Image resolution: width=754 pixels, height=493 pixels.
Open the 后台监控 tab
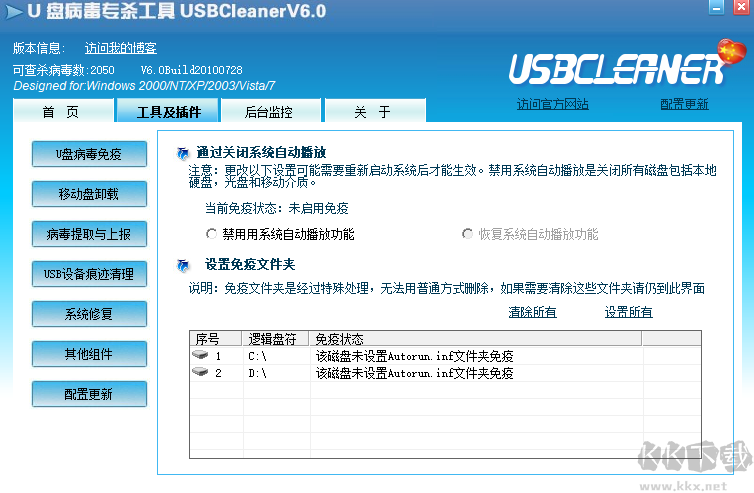click(x=271, y=110)
